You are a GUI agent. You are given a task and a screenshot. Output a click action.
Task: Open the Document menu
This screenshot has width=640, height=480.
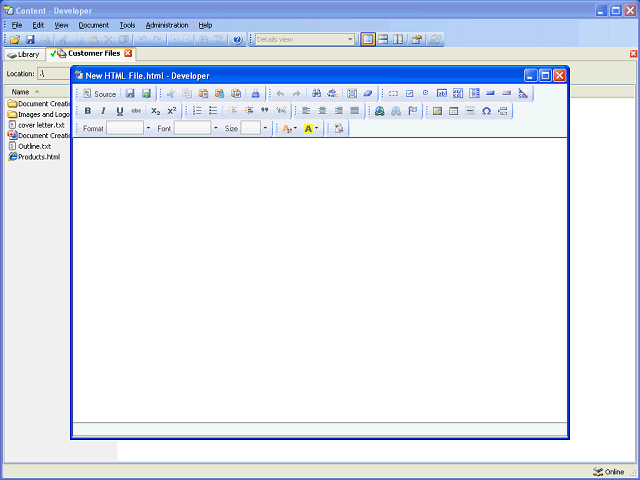[x=93, y=25]
